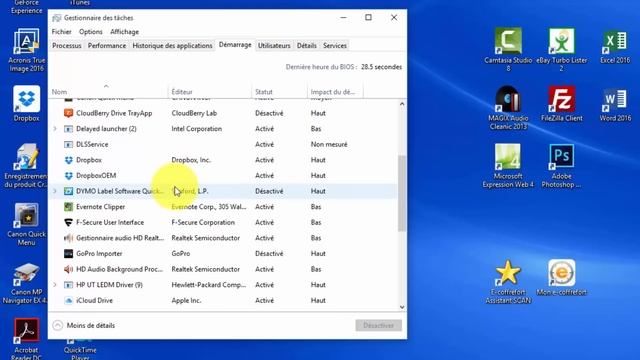Sort list by Statut column header
Viewport: 640px width, 360px height.
[279, 92]
